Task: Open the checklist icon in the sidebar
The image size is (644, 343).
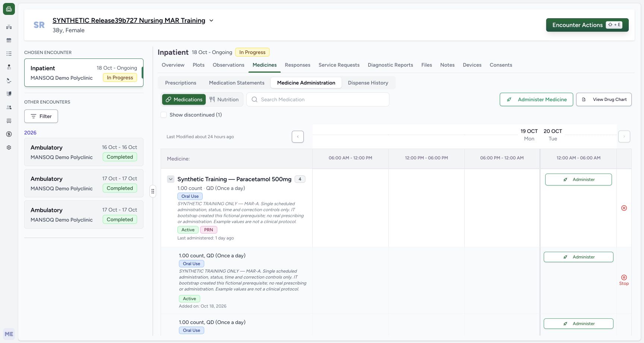Action: (x=9, y=54)
